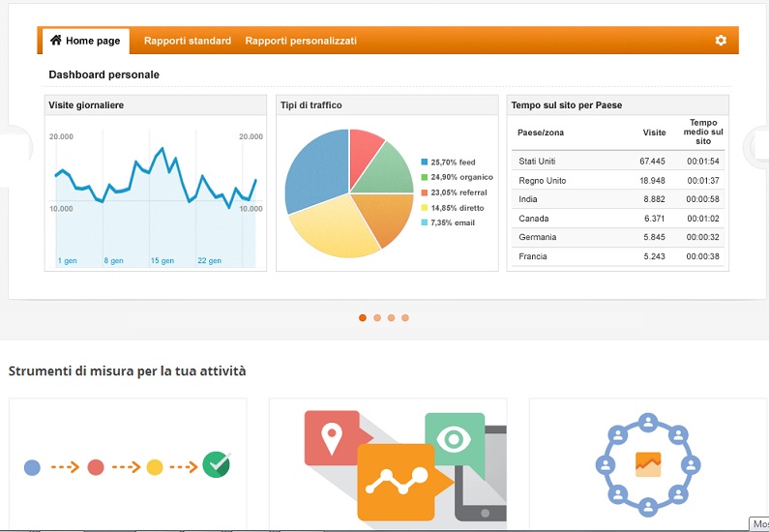The image size is (769, 532).
Task: Click Tempo medio sul sito column header
Action: coord(703,132)
